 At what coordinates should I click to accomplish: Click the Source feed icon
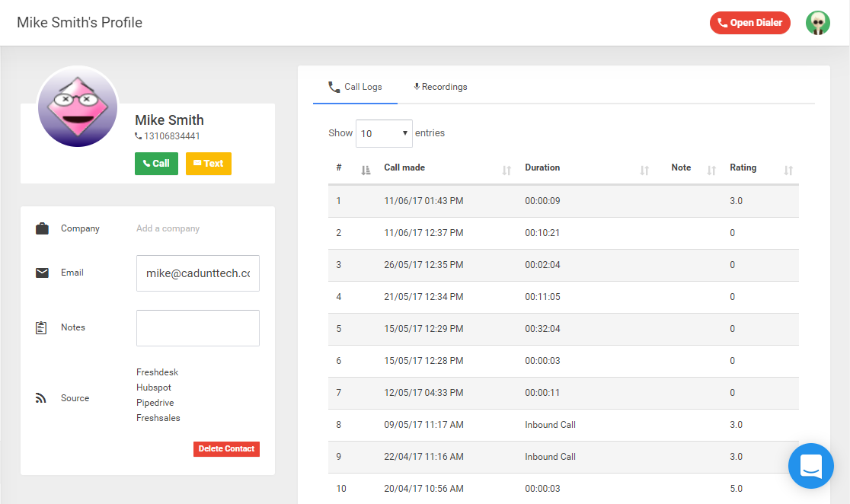pyautogui.click(x=42, y=397)
